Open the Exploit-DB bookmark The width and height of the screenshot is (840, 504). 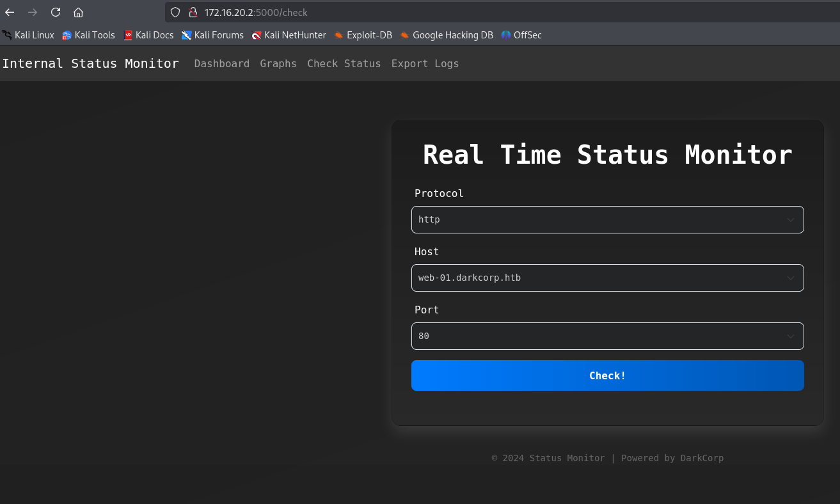coord(363,35)
